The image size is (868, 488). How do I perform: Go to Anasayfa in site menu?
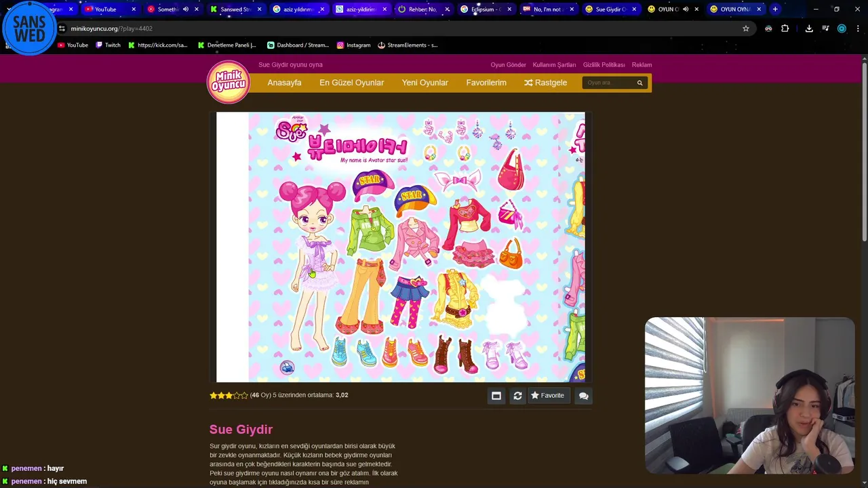coord(284,83)
